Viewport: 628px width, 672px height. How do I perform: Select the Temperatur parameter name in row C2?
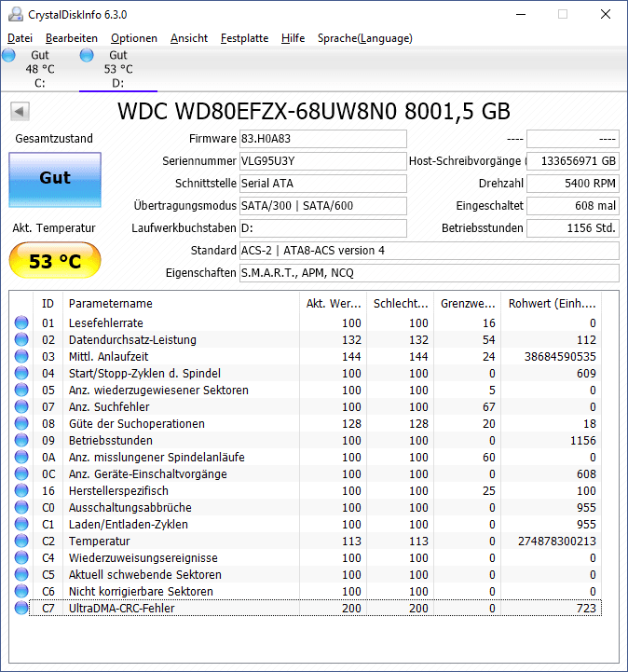(x=99, y=541)
